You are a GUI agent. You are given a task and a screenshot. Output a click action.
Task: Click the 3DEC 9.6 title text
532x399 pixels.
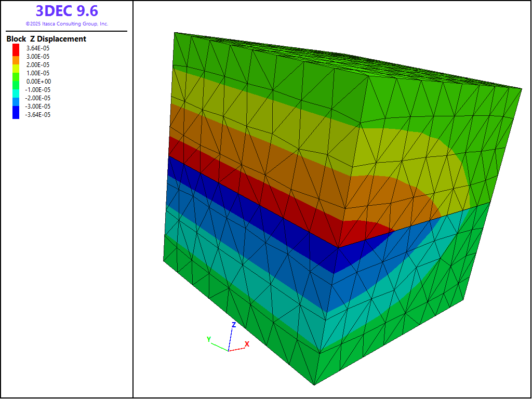(66, 11)
